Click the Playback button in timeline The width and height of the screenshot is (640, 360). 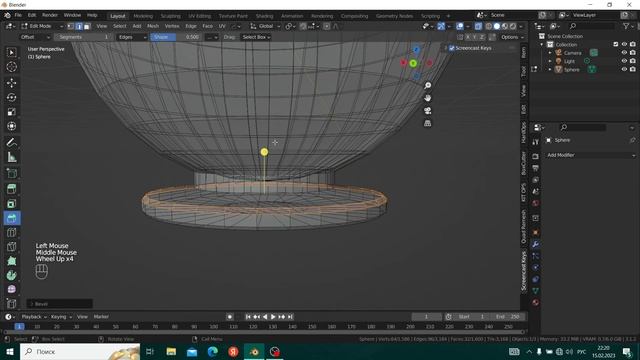(33, 317)
